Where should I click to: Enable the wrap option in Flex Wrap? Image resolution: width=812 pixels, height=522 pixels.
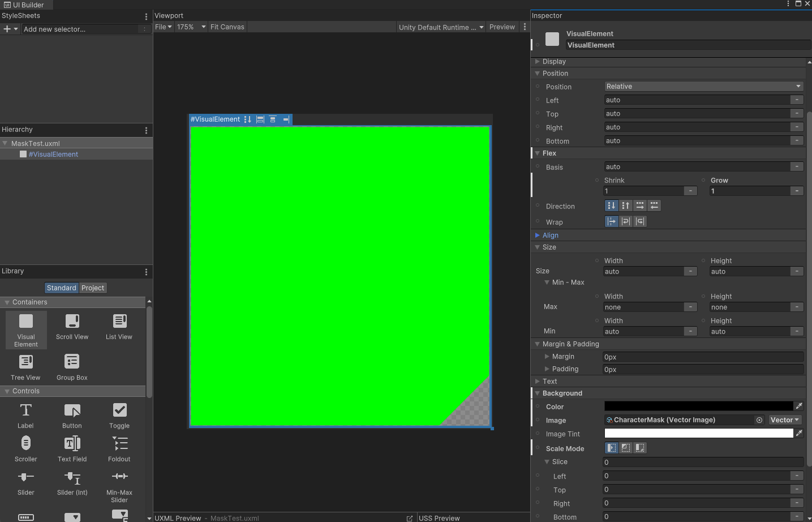coord(626,222)
